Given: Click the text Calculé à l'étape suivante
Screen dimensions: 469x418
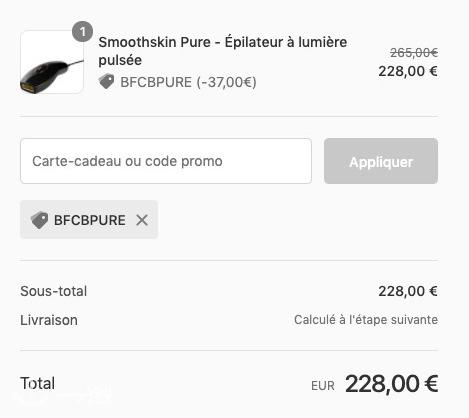Looking at the screenshot, I should tap(366, 320).
